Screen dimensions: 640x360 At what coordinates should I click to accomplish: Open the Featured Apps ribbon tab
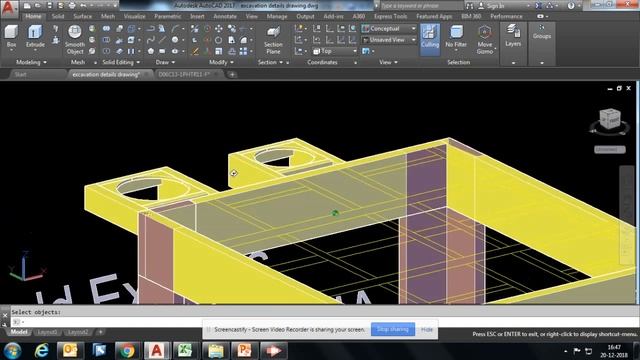[434, 16]
